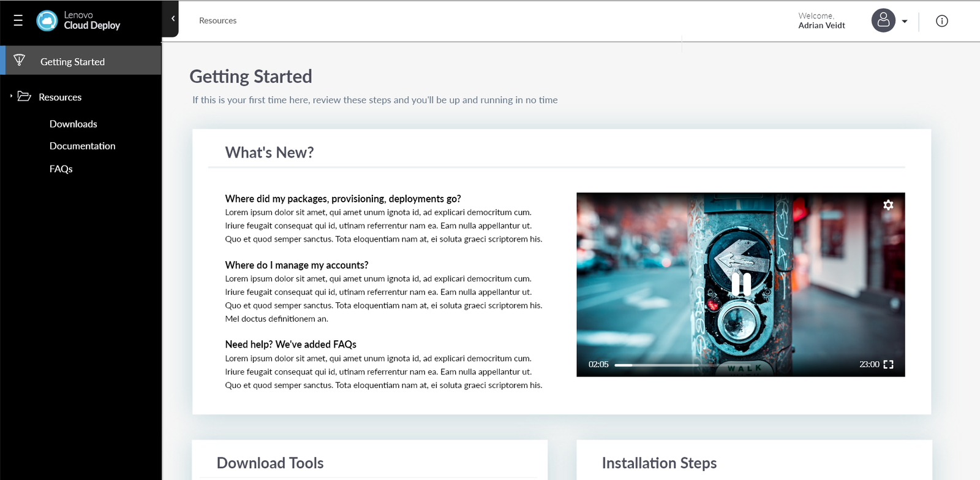This screenshot has height=480, width=980.
Task: Open Downloads in the sidebar
Action: coord(73,124)
